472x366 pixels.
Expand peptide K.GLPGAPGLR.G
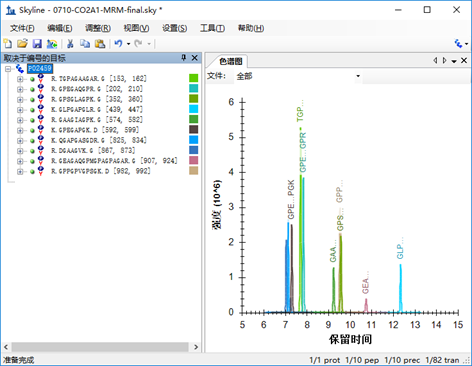[20, 110]
